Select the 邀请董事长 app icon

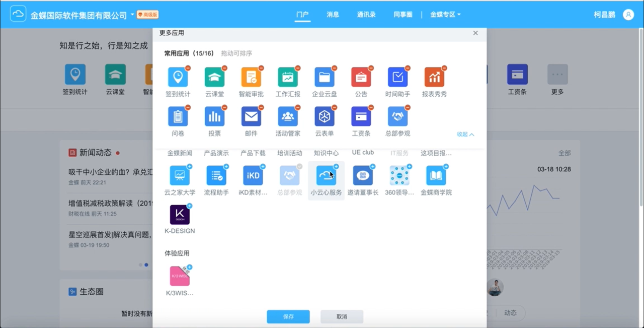363,175
